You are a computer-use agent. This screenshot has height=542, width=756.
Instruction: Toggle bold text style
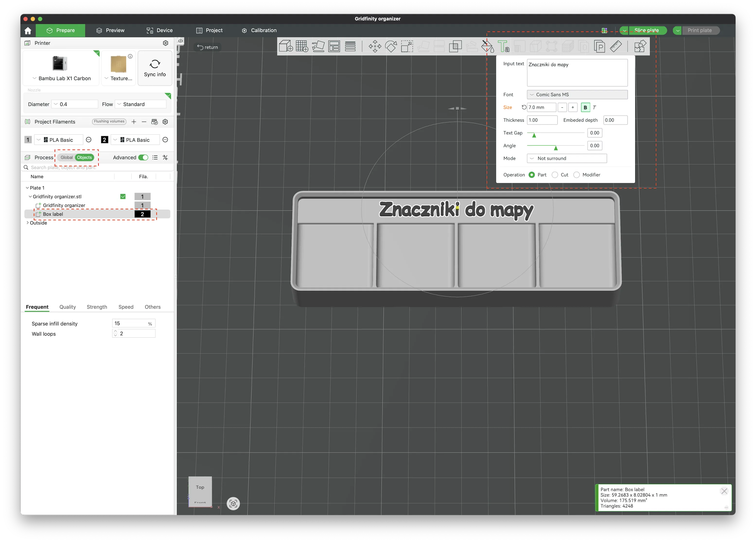coord(585,107)
